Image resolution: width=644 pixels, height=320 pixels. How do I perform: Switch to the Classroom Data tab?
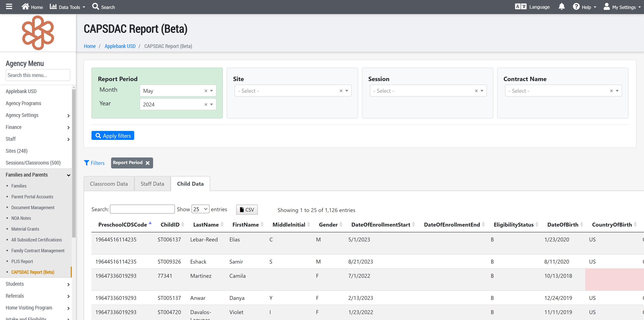coord(109,184)
